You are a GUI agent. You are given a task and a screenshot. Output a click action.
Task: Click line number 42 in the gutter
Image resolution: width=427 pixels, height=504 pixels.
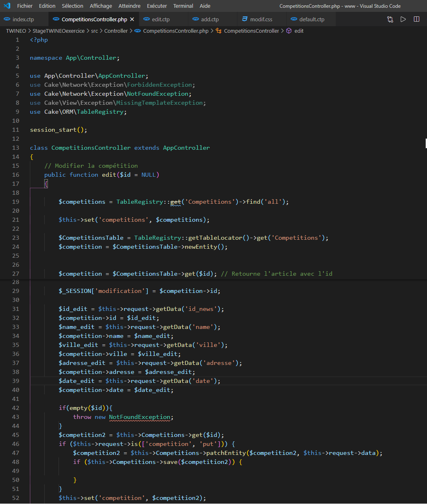pos(16,408)
